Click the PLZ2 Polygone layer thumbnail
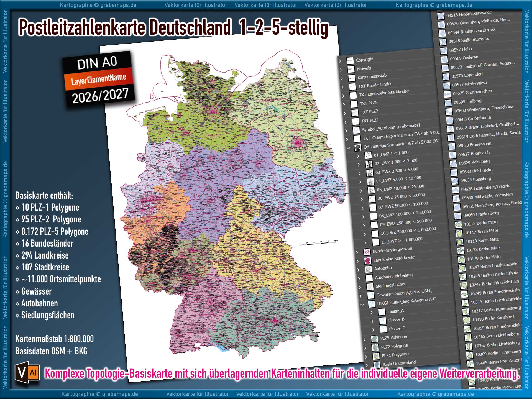 tap(375, 347)
